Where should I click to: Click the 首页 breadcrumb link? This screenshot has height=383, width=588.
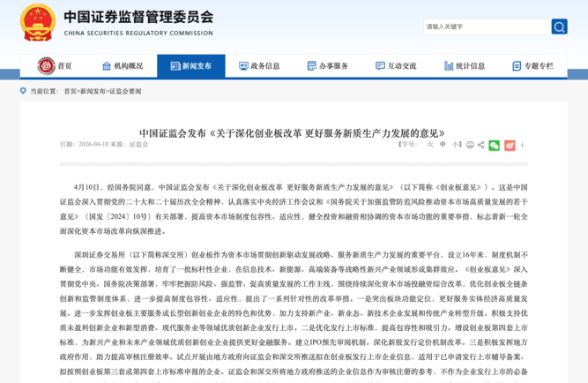tap(70, 91)
